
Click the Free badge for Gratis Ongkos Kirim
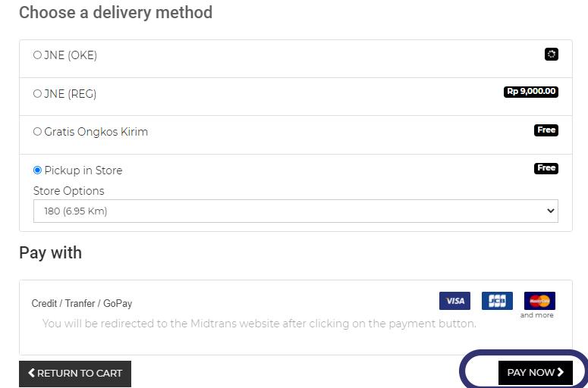click(546, 130)
